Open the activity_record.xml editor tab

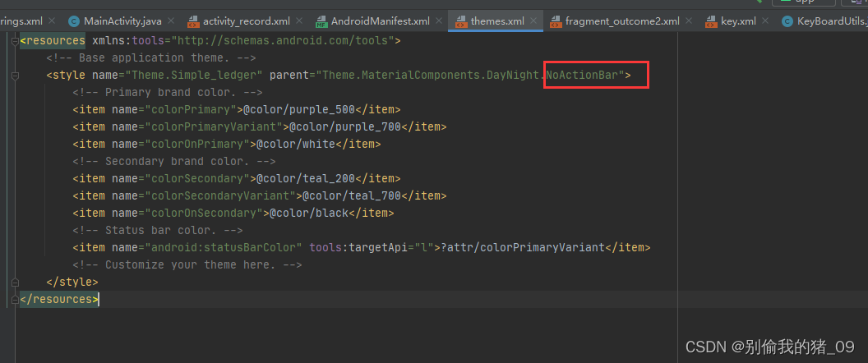[246, 21]
